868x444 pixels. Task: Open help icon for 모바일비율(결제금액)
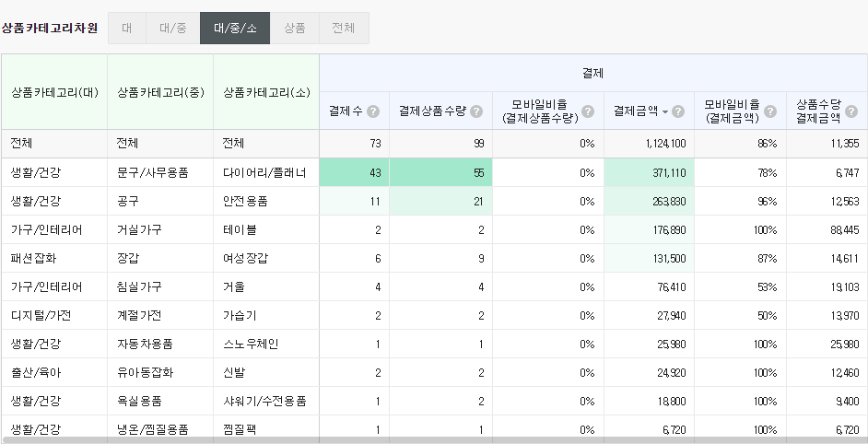click(770, 111)
